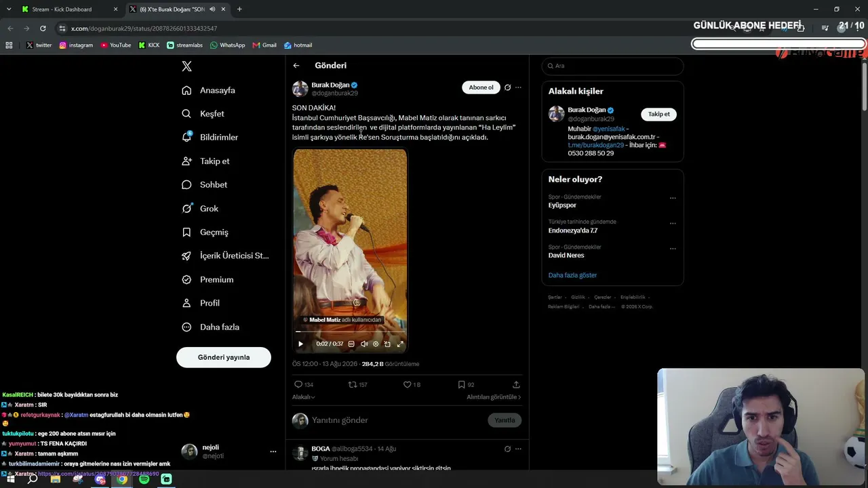Reply to the post via comment icon
Screen dimensions: 868x488
pyautogui.click(x=298, y=385)
